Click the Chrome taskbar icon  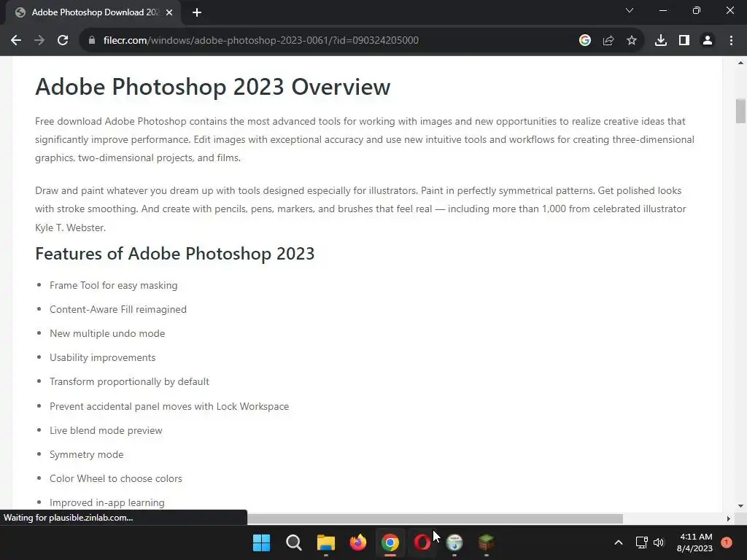390,542
